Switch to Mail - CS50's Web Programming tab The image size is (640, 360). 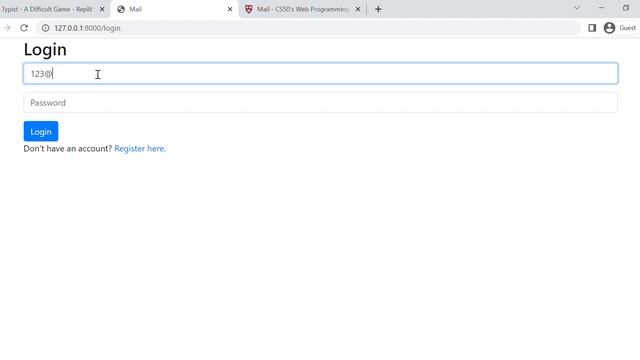pos(303,9)
